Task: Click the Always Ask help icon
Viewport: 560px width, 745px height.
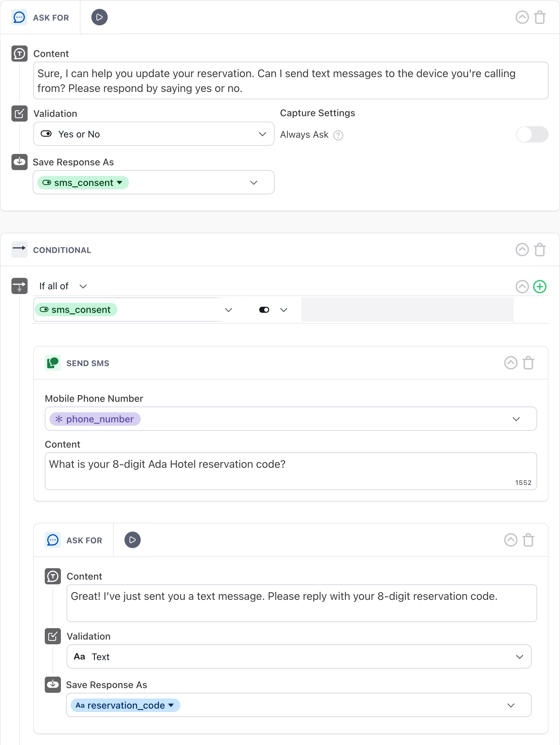Action: [x=338, y=135]
